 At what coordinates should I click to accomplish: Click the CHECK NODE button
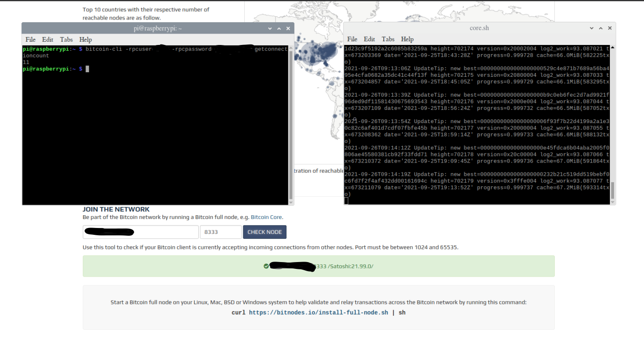click(x=265, y=232)
